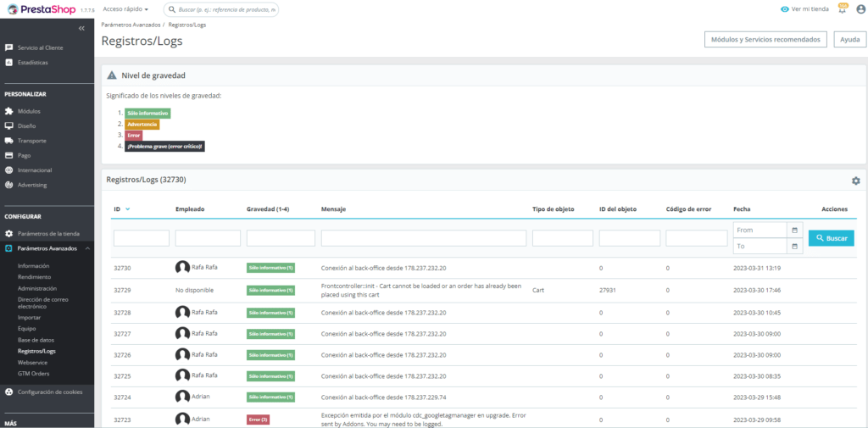The width and height of the screenshot is (868, 428).
Task: Click the PrestaShop logo
Action: [42, 9]
